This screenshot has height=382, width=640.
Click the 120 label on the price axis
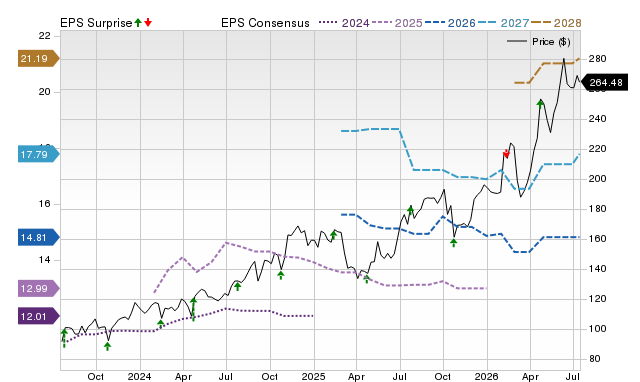597,299
